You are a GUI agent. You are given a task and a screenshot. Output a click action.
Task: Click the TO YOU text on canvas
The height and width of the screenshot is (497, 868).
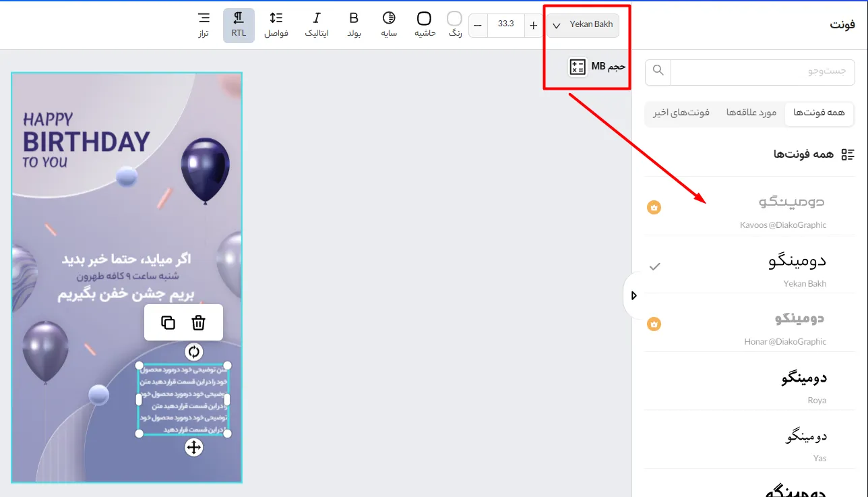pos(45,163)
